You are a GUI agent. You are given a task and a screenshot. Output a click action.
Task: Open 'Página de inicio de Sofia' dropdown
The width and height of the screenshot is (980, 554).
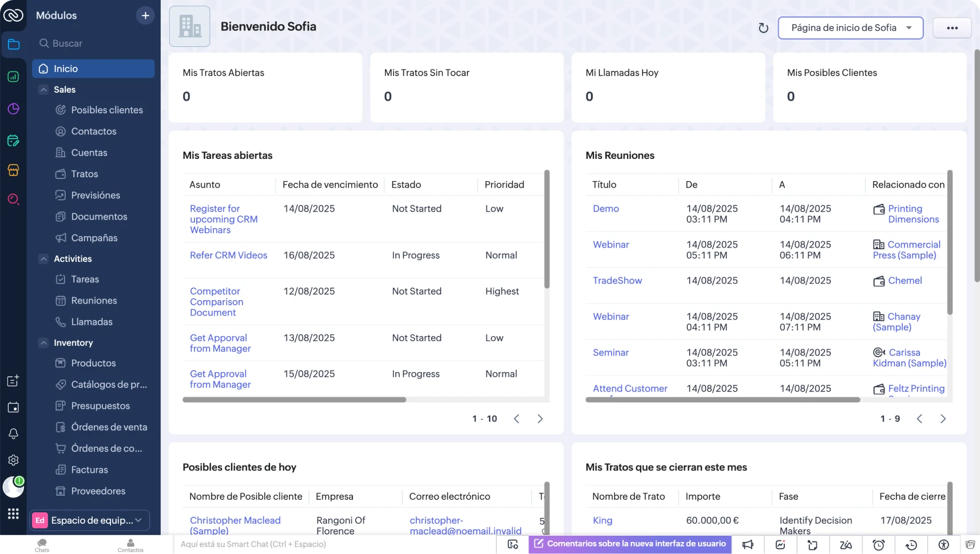point(850,28)
